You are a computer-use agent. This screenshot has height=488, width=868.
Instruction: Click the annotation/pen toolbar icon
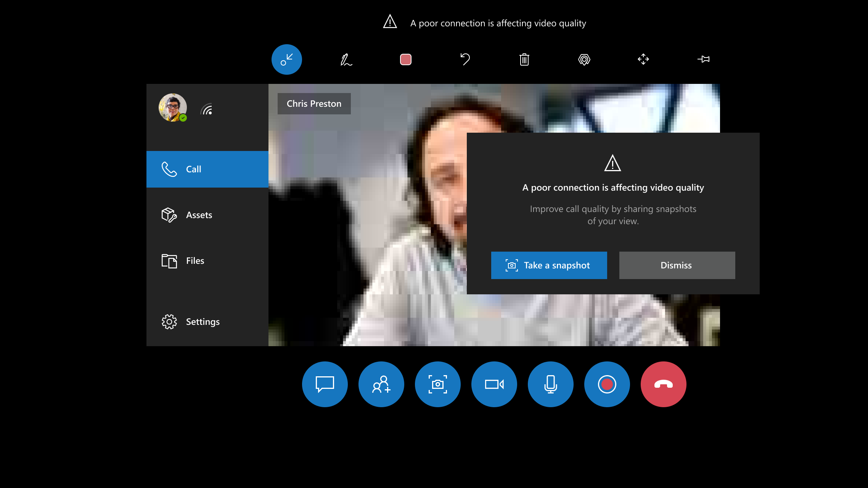click(346, 59)
